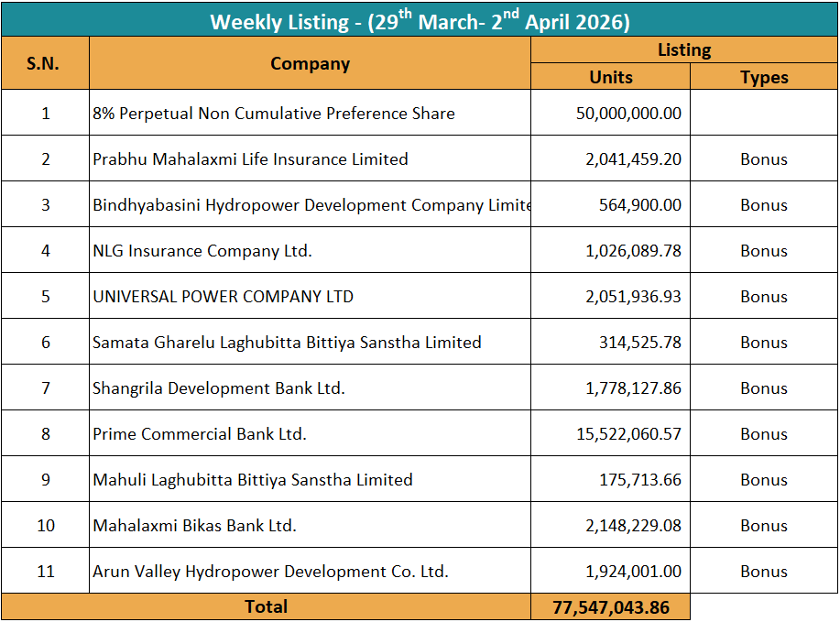The image size is (840, 622).
Task: Click Prabhu Mahalaxmi Life Insurance Limited cell
Action: point(250,159)
